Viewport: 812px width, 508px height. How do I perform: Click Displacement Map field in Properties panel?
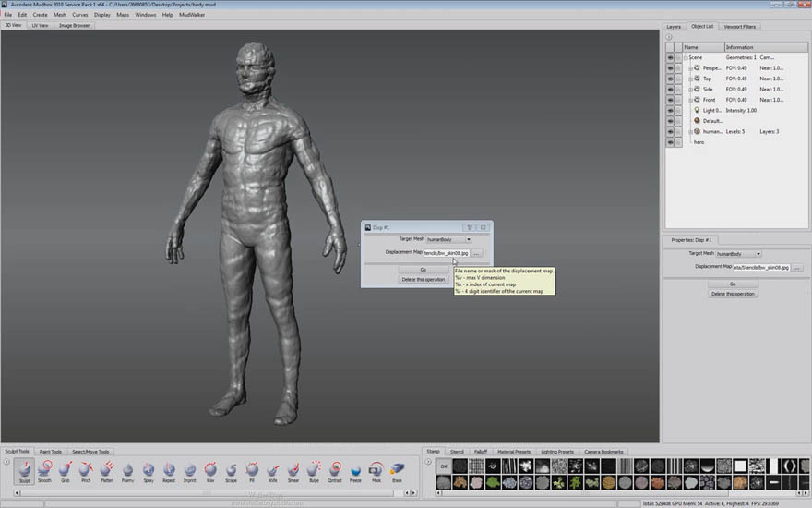point(762,268)
